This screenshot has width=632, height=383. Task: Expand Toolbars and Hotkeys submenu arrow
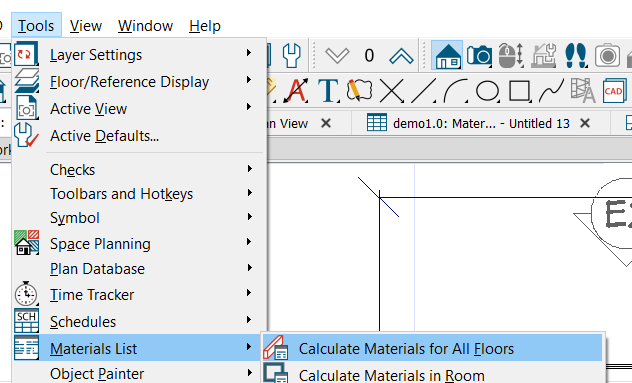(x=249, y=193)
